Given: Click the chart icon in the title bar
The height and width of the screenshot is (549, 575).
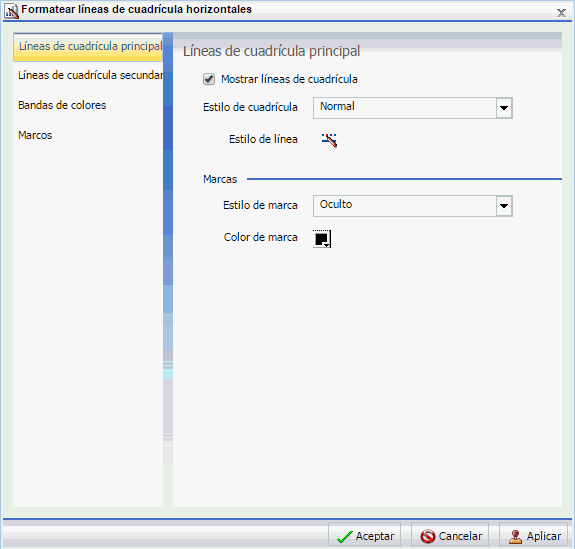Looking at the screenshot, I should click(11, 10).
